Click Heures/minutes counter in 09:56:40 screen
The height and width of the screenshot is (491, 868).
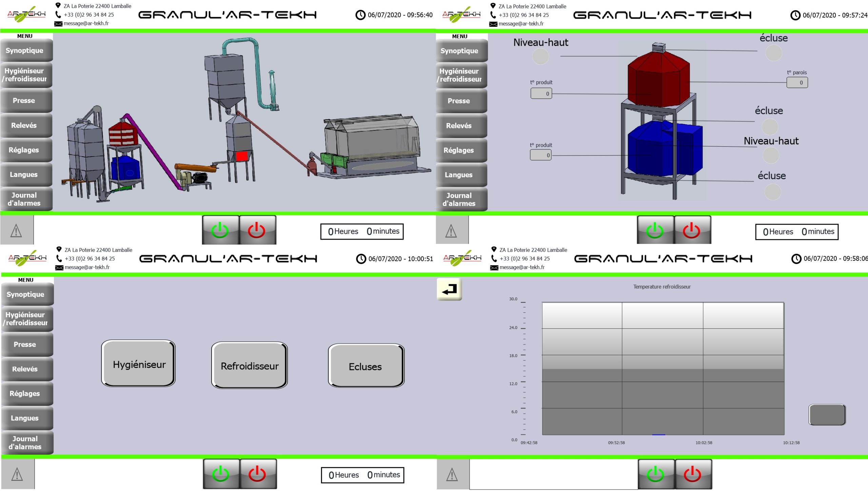point(362,231)
